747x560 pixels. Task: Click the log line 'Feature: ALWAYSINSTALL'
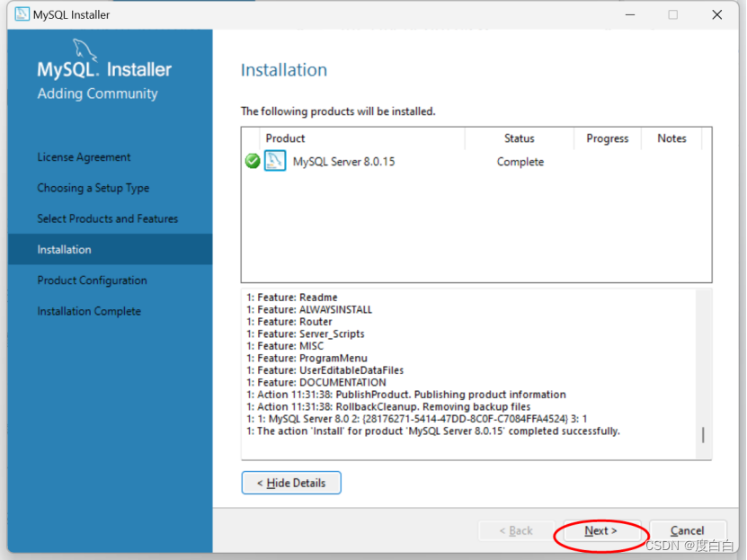[x=309, y=309]
